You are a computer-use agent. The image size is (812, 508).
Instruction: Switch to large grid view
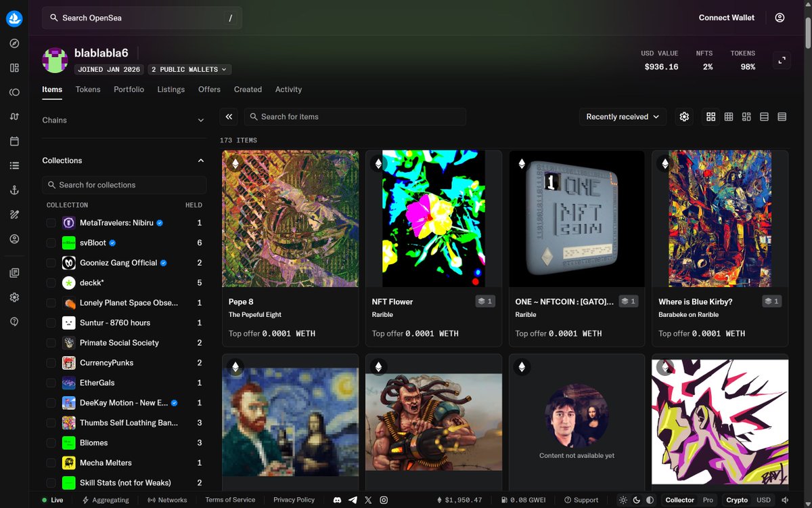tap(711, 117)
